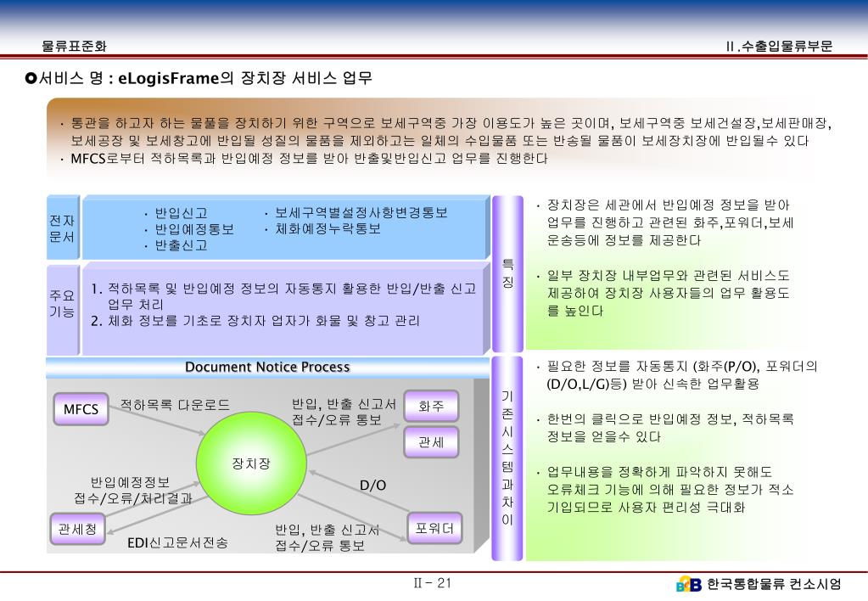Click the vertical 기존시스템과차이 bar
The height and width of the screenshot is (601, 868).
[507, 458]
